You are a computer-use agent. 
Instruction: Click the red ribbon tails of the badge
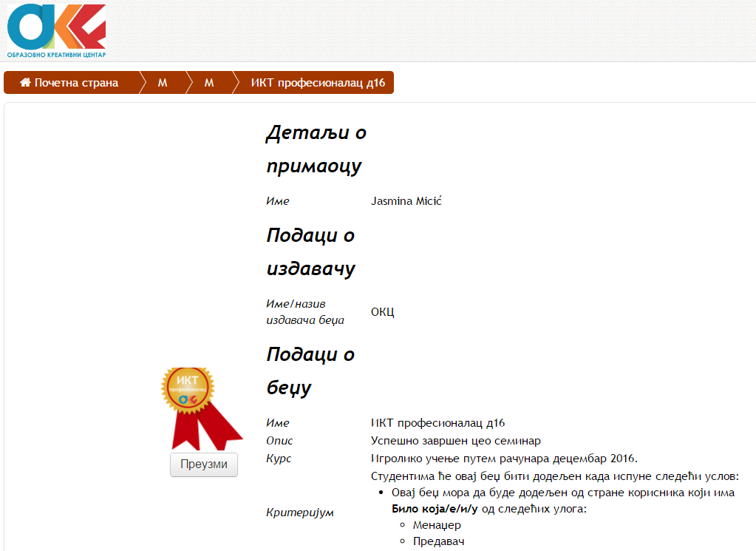click(201, 430)
